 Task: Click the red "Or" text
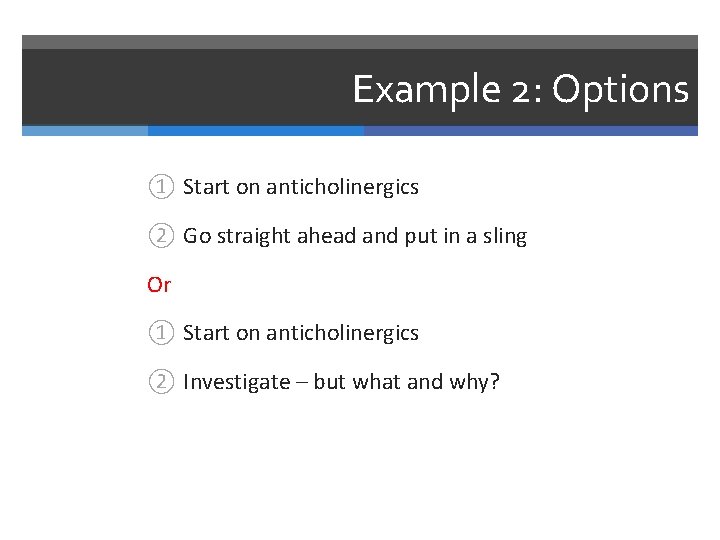point(159,285)
